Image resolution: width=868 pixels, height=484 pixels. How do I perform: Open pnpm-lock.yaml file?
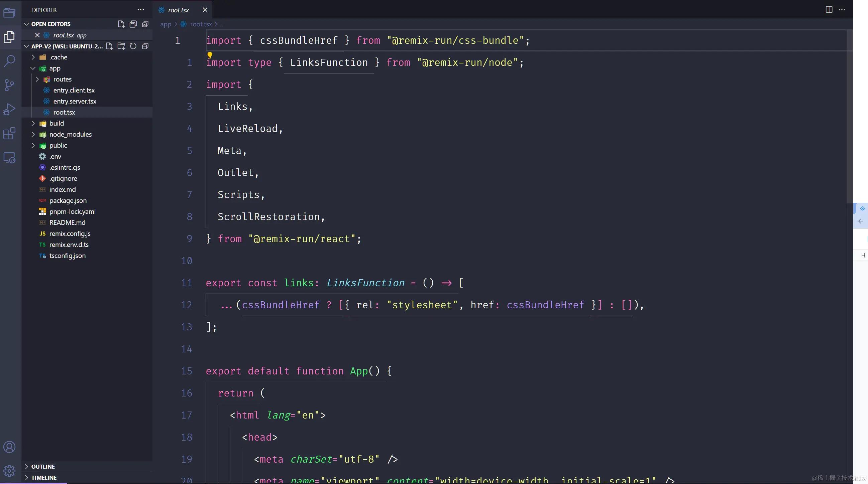tap(87, 211)
